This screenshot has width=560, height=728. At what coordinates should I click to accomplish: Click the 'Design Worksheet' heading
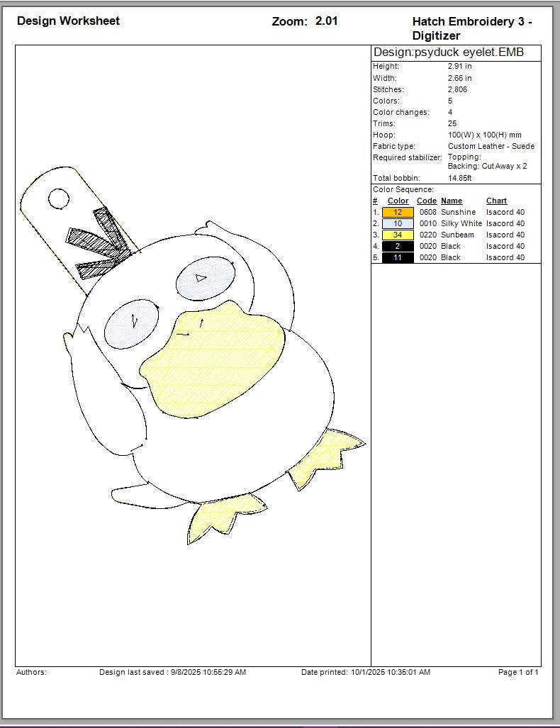click(68, 21)
